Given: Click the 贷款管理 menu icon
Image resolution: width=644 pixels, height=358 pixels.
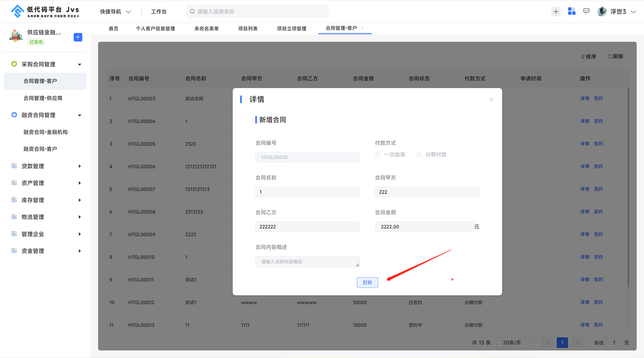Looking at the screenshot, I should coord(14,166).
